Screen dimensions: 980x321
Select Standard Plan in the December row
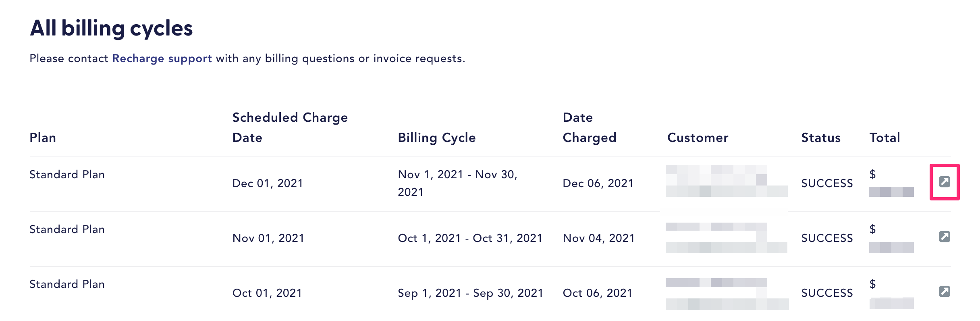point(67,175)
